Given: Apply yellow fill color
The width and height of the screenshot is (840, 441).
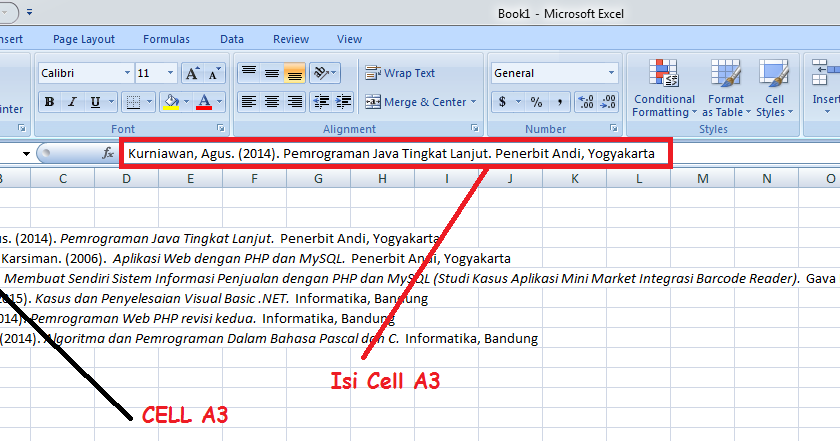Looking at the screenshot, I should [x=171, y=102].
